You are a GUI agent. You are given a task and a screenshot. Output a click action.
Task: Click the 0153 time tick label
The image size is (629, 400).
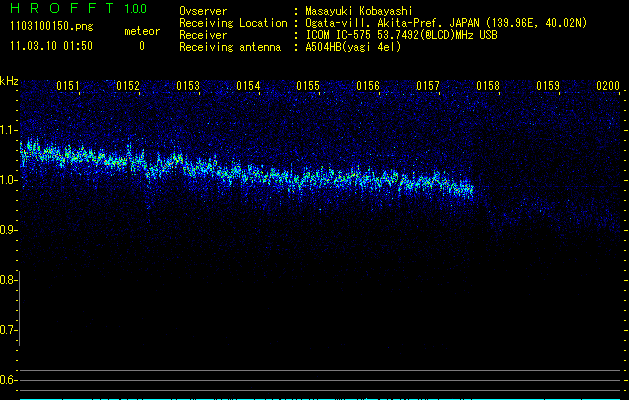pos(188,86)
